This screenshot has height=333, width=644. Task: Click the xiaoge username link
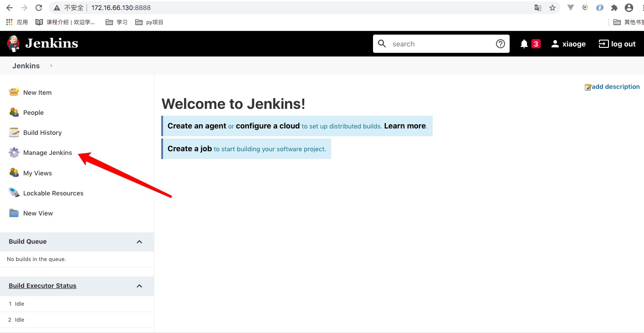(574, 44)
